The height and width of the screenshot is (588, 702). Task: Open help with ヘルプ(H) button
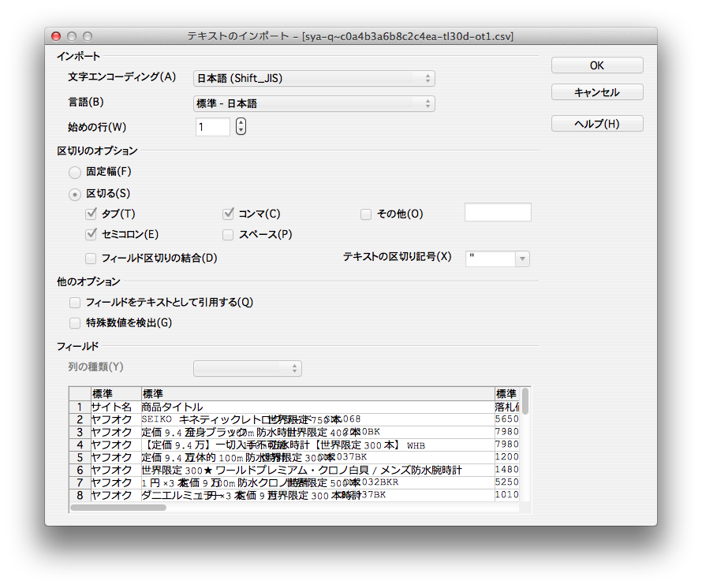[597, 124]
